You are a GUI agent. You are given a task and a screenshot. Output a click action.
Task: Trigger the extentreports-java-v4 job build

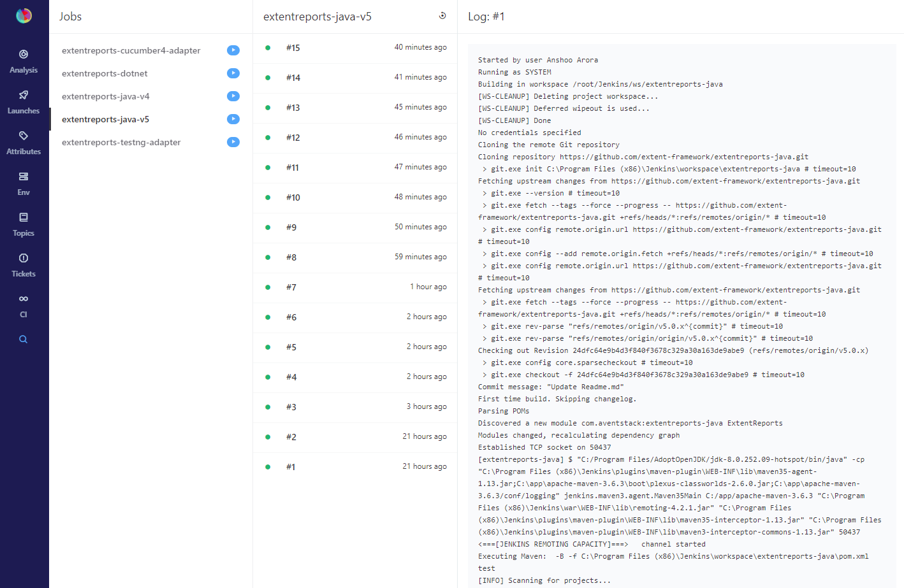(x=233, y=96)
